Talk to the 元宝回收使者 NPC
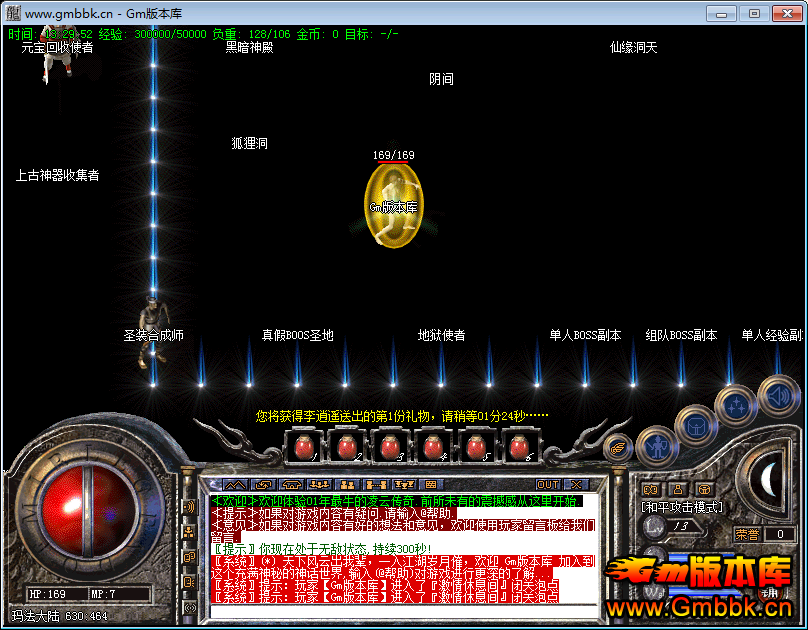 tap(57, 48)
